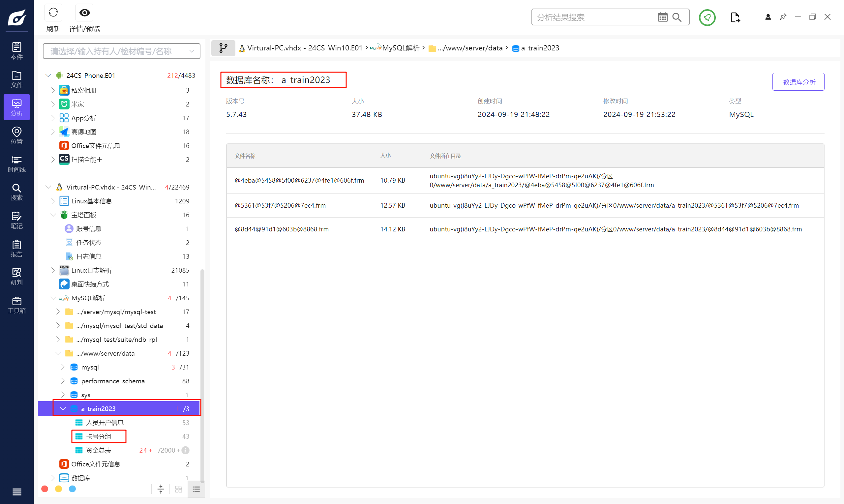
Task: Open the 文件 sidebar section
Action: [x=16, y=79]
